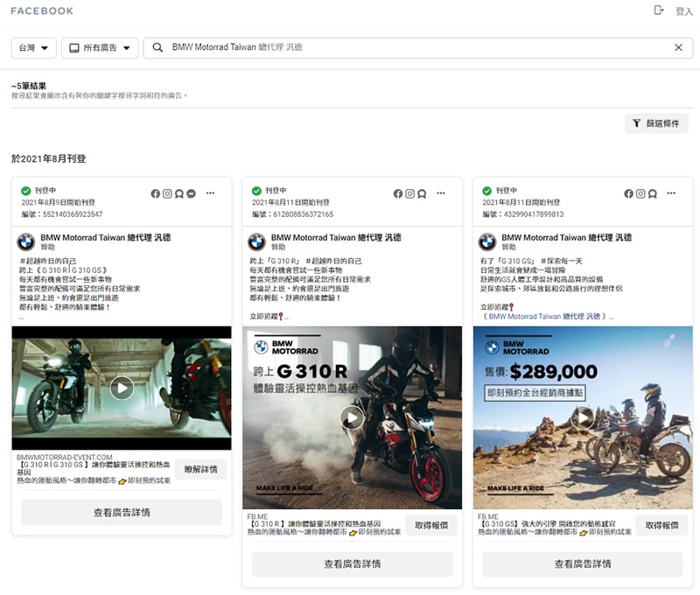
Task: Click 取得報價 button on G 310 R ad
Action: click(x=431, y=525)
